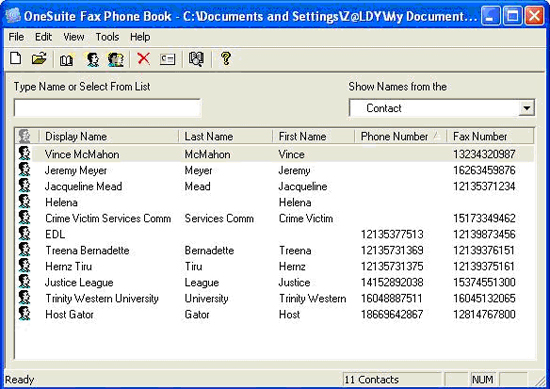Image resolution: width=550 pixels, height=389 pixels.
Task: Click fax number 13234320987
Action: tap(484, 154)
